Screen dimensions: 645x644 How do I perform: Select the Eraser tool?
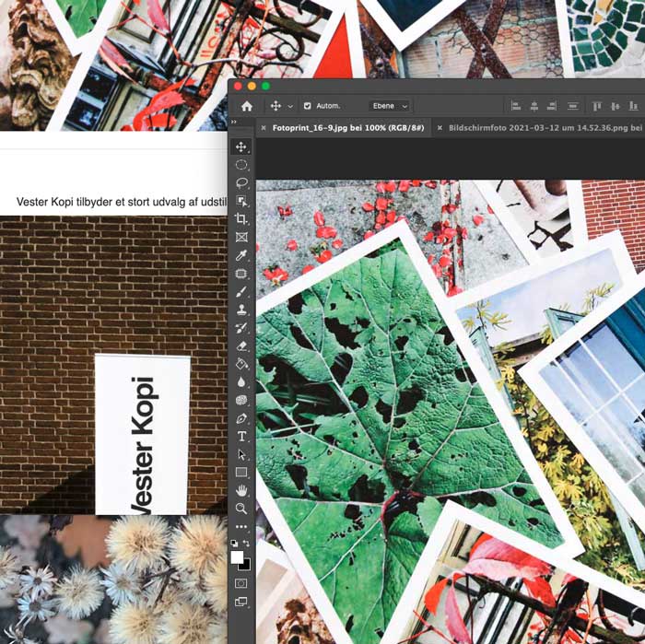point(241,345)
